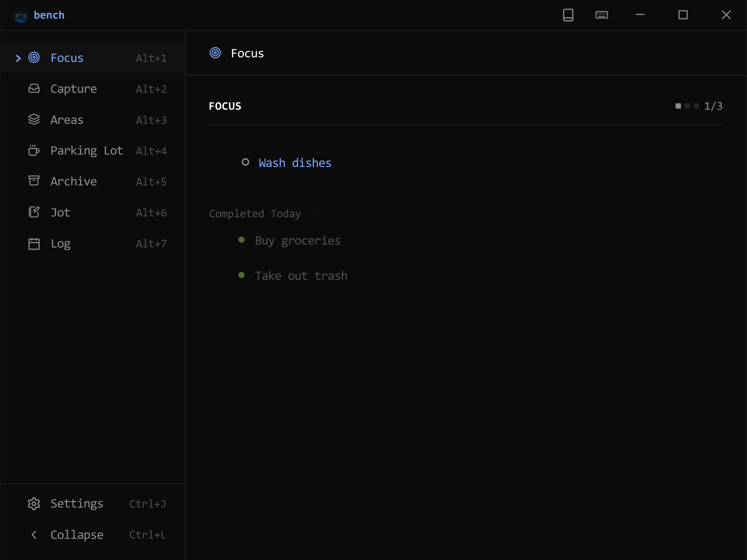This screenshot has height=560, width=747.
Task: Maximize the bench window
Action: click(x=683, y=15)
